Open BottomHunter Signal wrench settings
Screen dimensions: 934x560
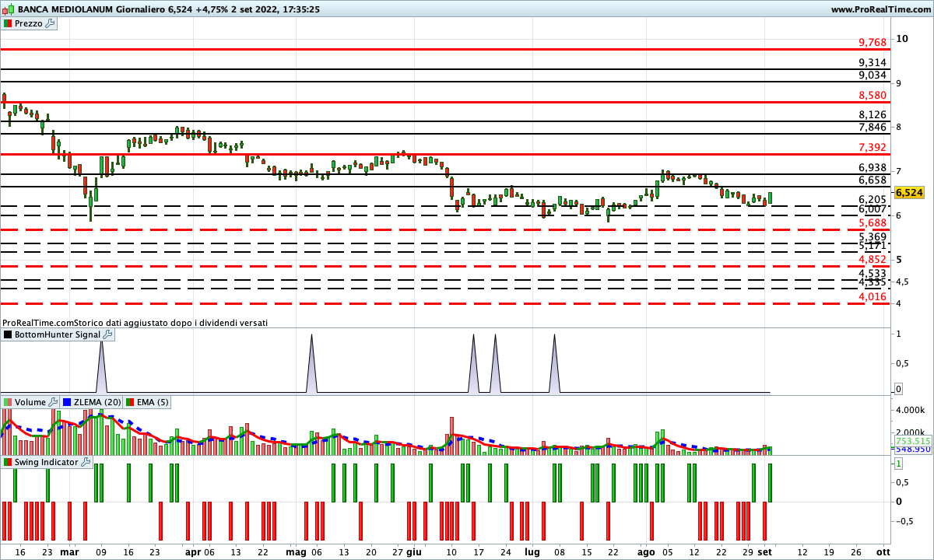pyautogui.click(x=107, y=334)
